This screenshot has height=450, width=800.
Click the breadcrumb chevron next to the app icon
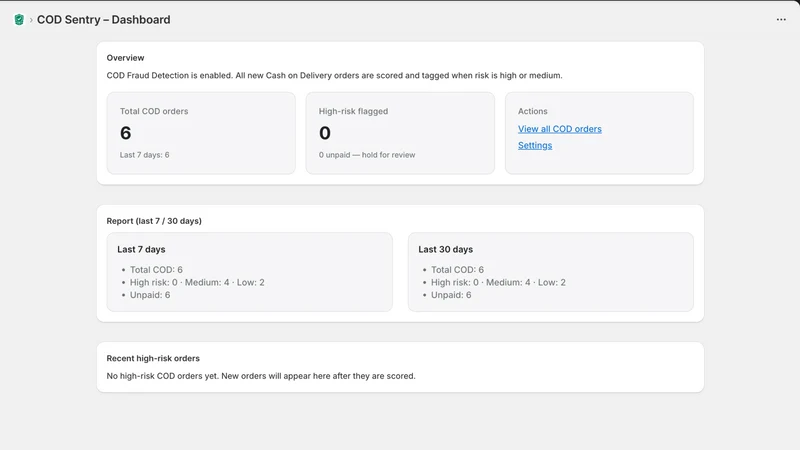click(31, 20)
